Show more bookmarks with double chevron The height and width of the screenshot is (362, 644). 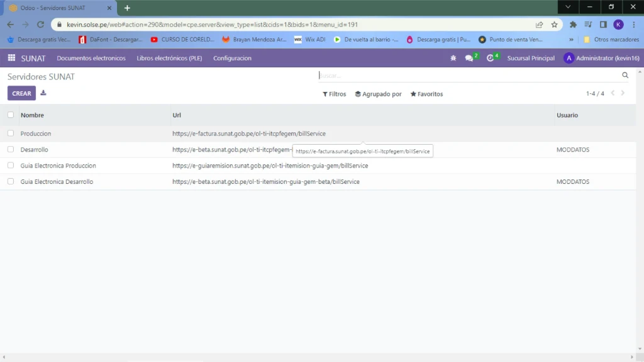pos(571,40)
